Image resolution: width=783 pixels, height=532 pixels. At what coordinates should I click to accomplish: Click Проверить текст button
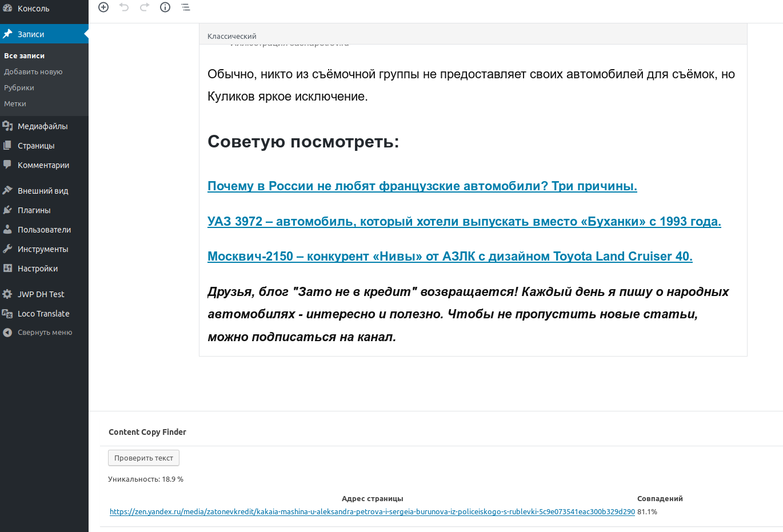tap(144, 458)
